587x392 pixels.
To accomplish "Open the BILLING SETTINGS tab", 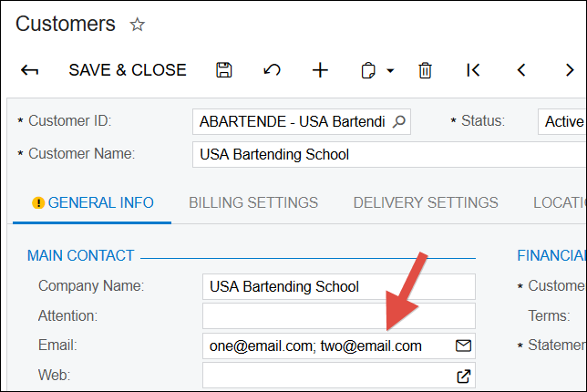I will pyautogui.click(x=253, y=203).
